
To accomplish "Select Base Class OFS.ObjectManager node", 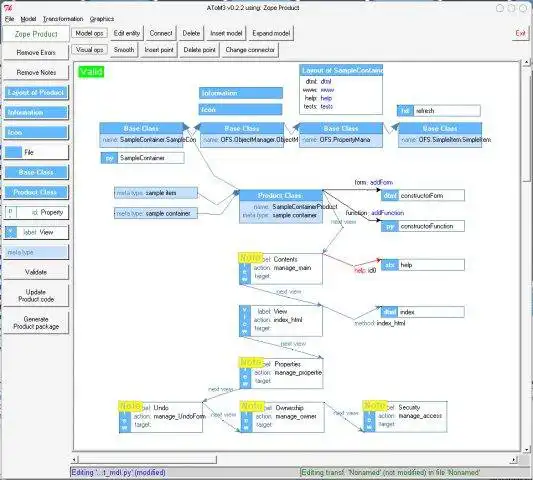I will [x=242, y=135].
